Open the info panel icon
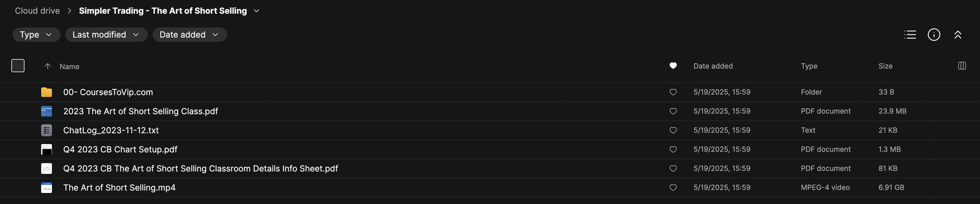This screenshot has height=204, width=980. pos(933,35)
